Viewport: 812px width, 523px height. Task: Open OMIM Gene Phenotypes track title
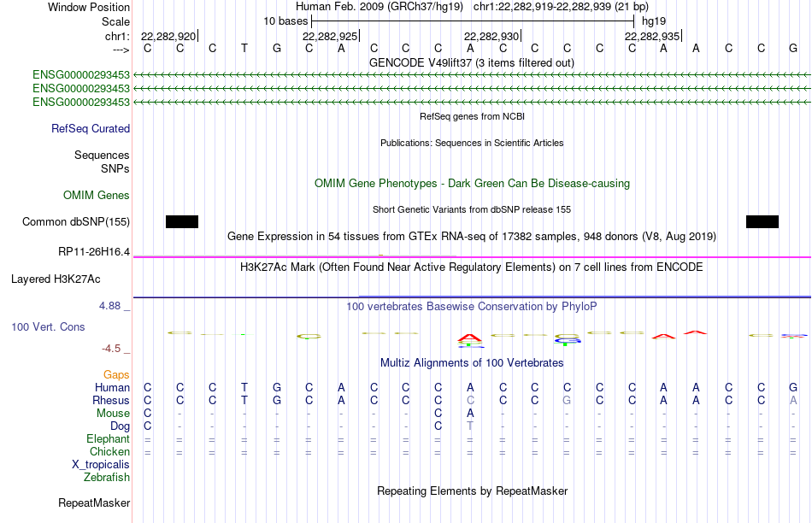[x=473, y=184]
